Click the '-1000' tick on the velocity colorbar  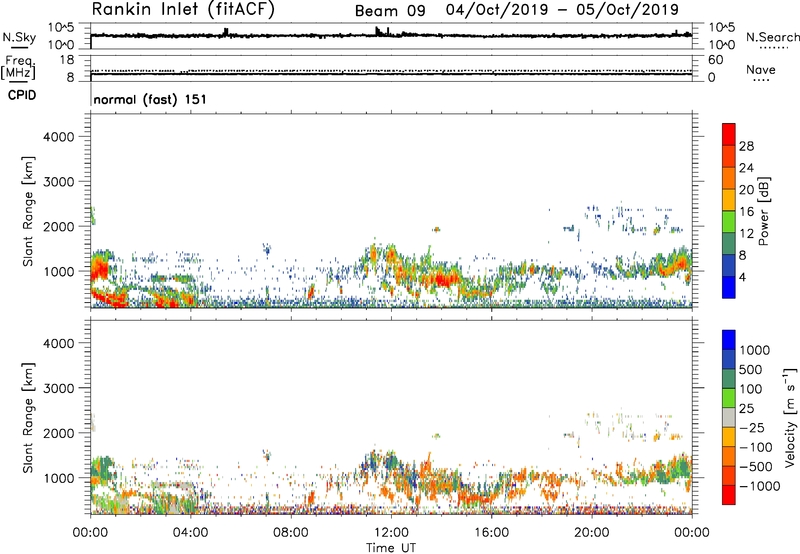coord(760,486)
